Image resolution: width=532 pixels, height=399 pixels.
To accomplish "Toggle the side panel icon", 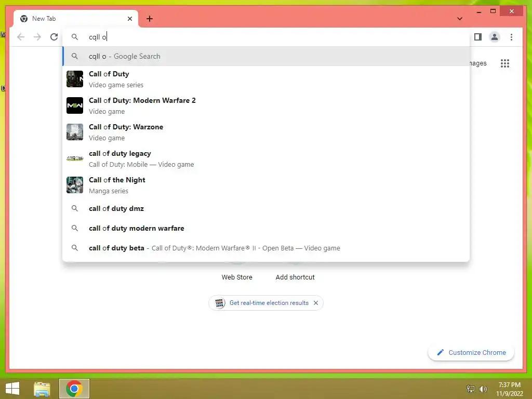I will click(478, 37).
